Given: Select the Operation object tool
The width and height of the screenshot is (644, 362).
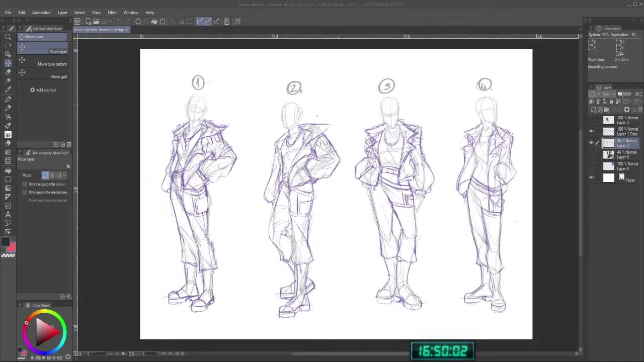Looking at the screenshot, I should point(8,54).
